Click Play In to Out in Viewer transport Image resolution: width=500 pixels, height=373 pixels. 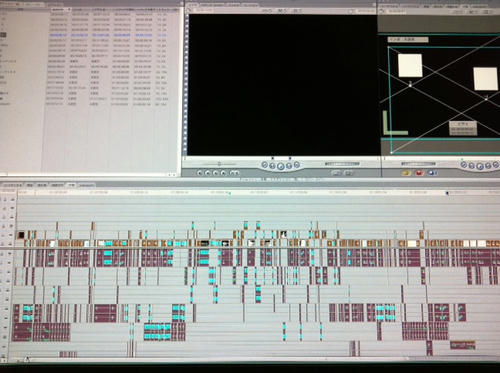pos(273,166)
